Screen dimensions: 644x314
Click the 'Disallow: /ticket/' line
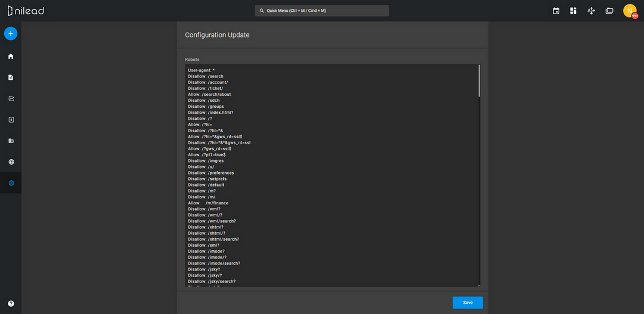(x=206, y=88)
